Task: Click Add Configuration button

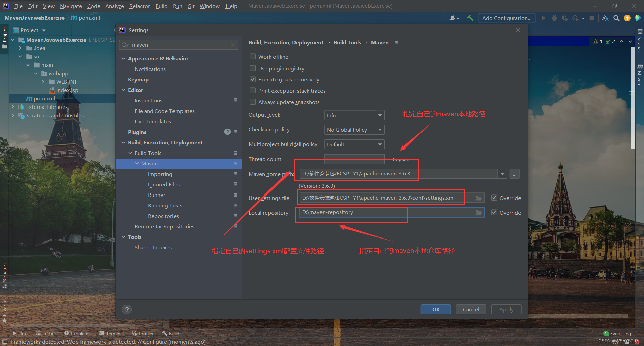Action: pyautogui.click(x=507, y=18)
